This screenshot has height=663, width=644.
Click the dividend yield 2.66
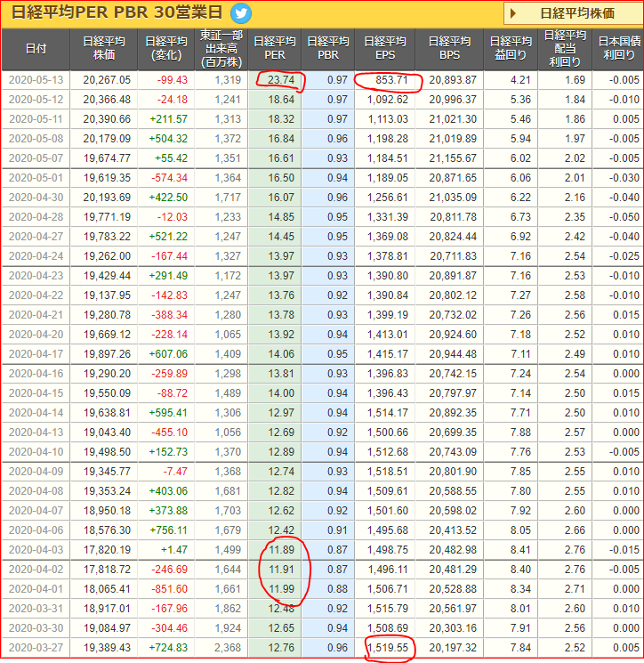(575, 530)
